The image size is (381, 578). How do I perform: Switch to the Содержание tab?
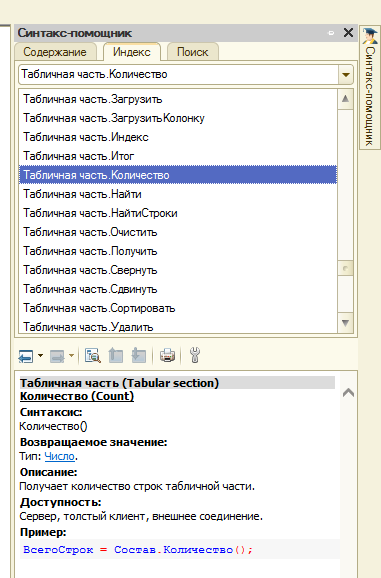tap(55, 52)
